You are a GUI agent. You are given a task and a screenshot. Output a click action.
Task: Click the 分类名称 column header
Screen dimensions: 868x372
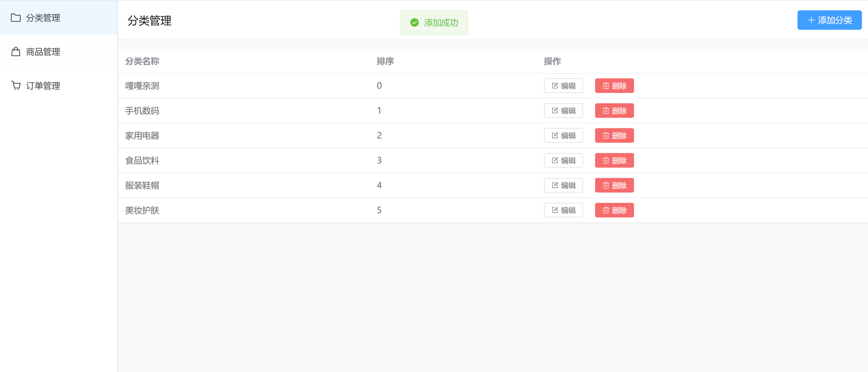pos(142,61)
